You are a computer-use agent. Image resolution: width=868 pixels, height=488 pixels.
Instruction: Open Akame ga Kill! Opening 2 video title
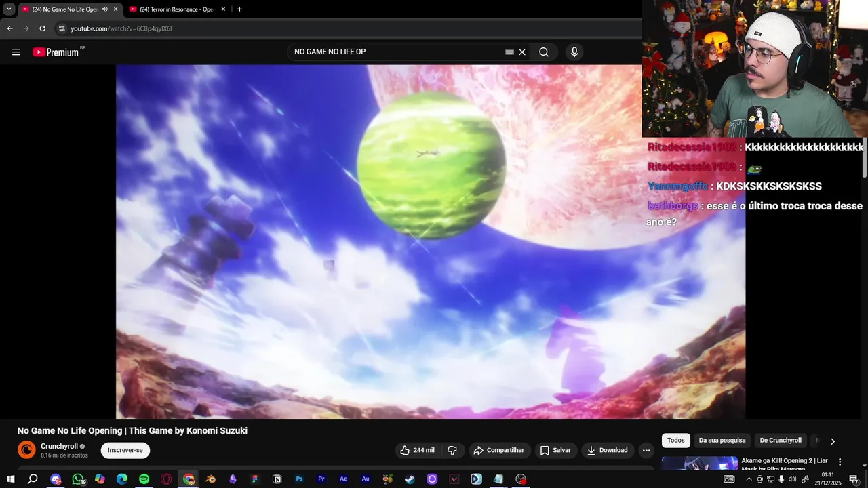click(785, 464)
